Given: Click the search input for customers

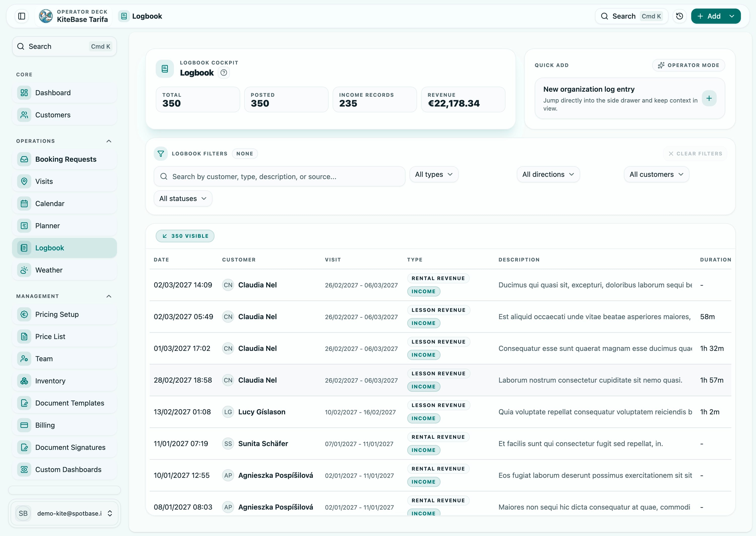Looking at the screenshot, I should (279, 176).
